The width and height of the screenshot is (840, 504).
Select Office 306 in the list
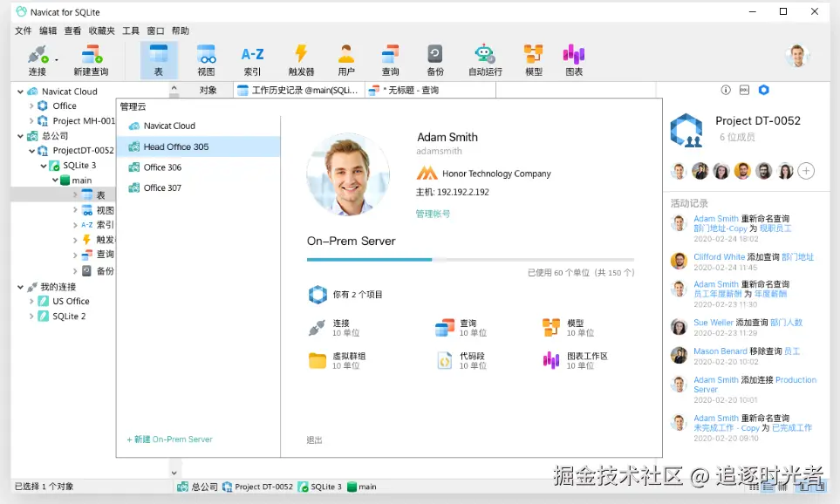[x=198, y=167]
